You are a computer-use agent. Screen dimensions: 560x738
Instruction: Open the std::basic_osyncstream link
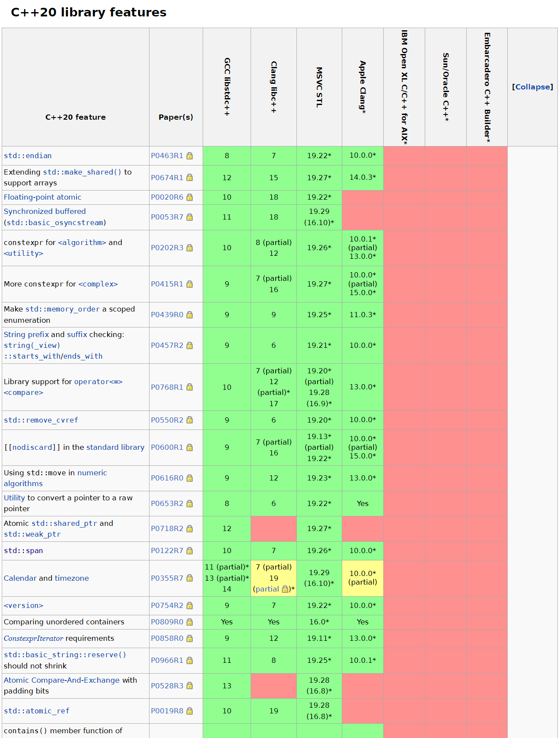tap(55, 223)
